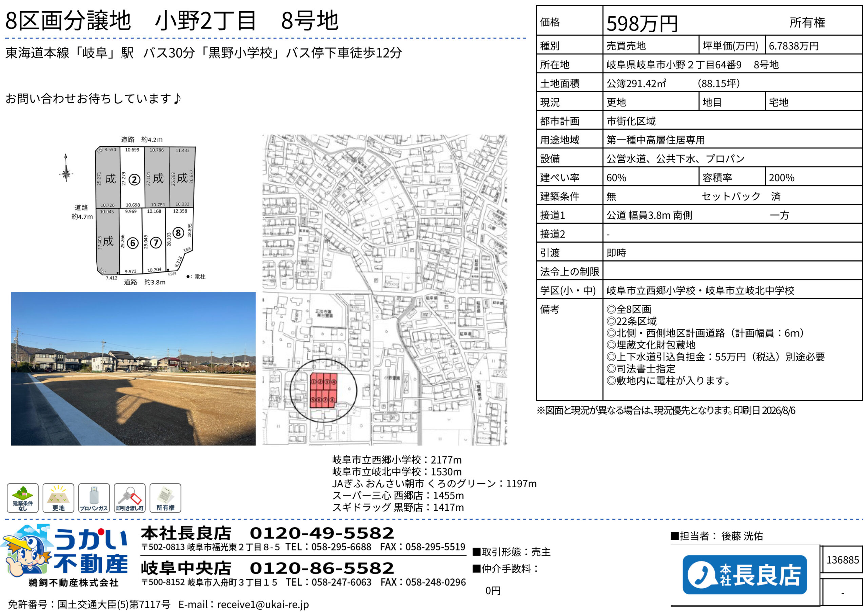Screen dimensions: 868x612
Task: Click the 建築条件なし icon badge
Action: tap(23, 498)
